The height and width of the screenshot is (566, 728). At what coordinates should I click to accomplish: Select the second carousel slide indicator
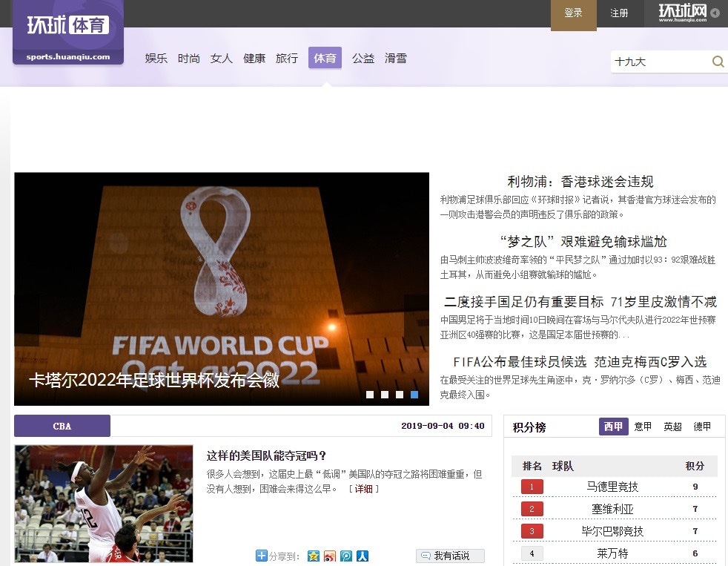click(x=385, y=395)
